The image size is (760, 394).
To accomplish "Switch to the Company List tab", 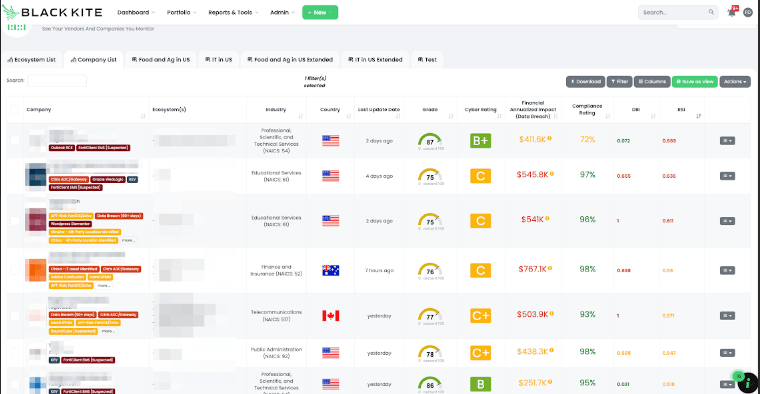I will point(94,60).
